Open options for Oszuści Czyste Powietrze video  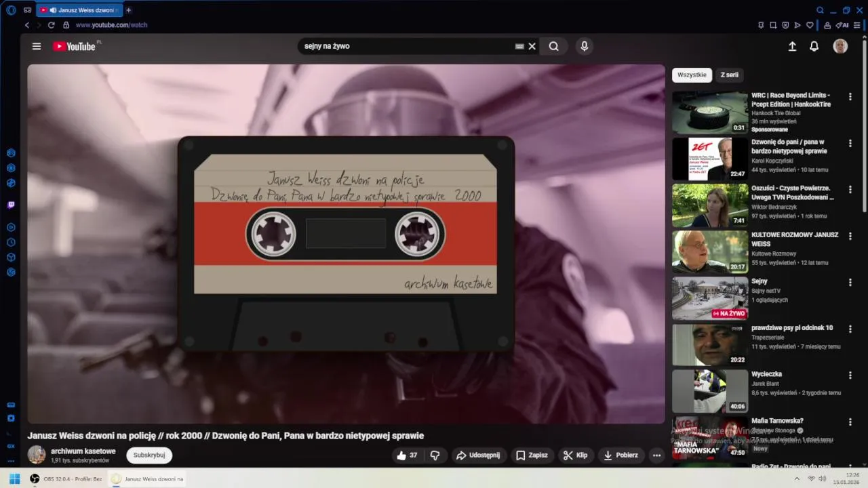click(850, 189)
